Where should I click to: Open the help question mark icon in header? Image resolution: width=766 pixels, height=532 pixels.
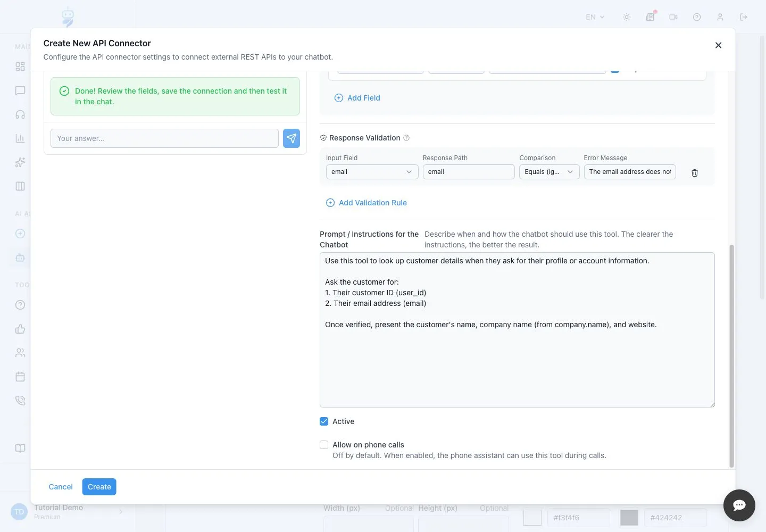697,17
